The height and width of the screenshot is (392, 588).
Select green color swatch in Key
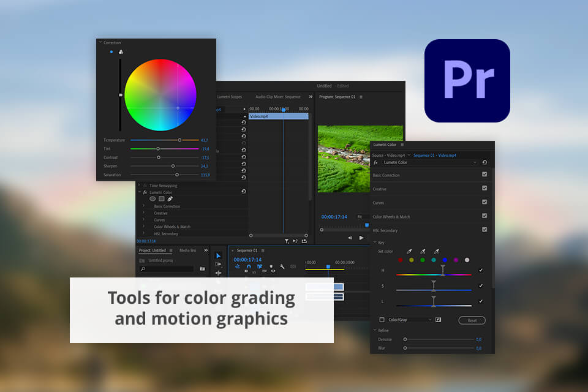423,260
